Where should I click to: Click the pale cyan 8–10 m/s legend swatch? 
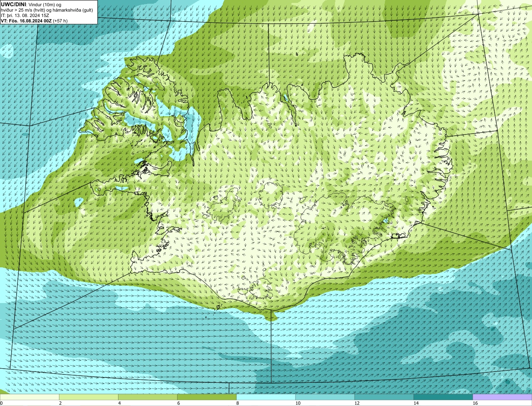point(266,397)
